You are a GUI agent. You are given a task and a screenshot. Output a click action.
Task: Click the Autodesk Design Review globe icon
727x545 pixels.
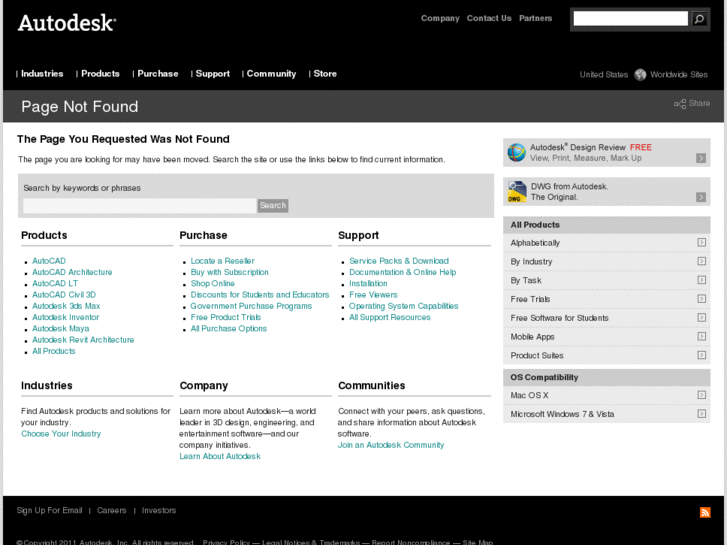point(517,152)
